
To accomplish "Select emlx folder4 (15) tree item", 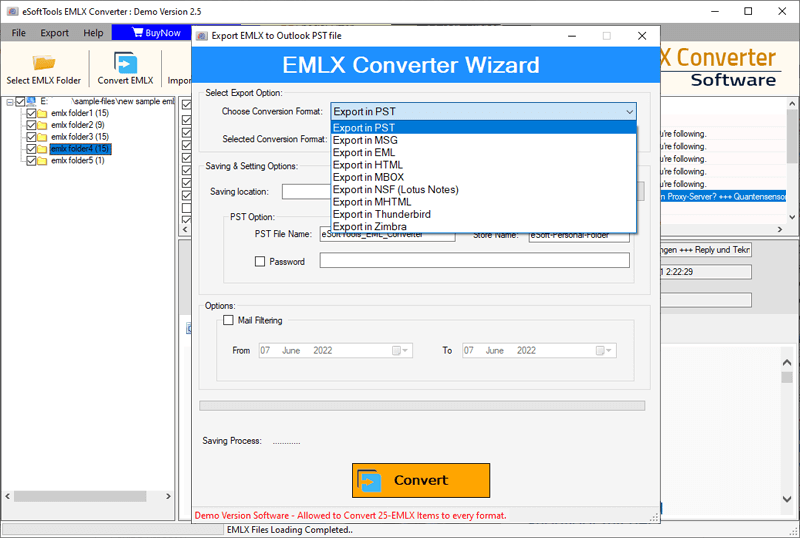I will tap(80, 149).
